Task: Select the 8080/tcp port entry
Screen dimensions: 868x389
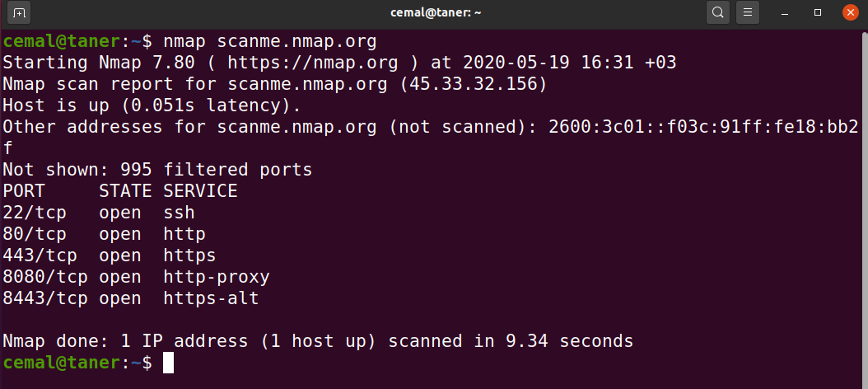Action: [45, 277]
